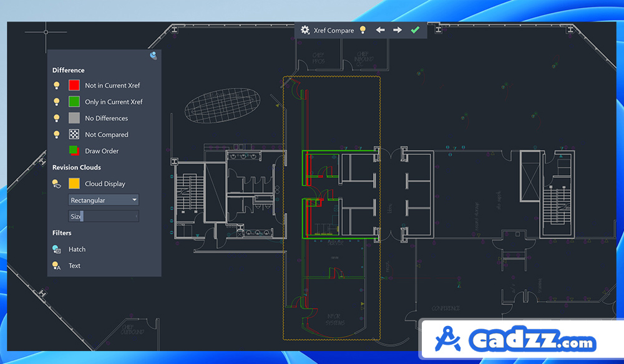Toggle lightbulb for Only in Current Xref
Viewport: 624px width, 364px height.
coord(57,102)
